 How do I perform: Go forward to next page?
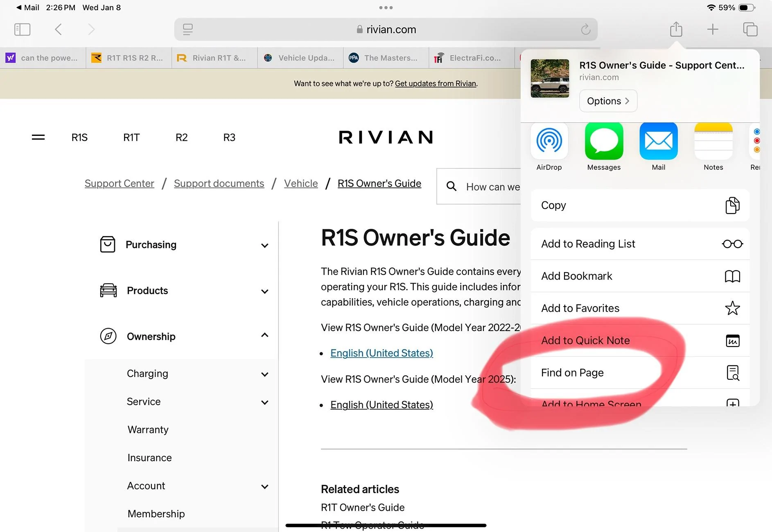pos(91,29)
